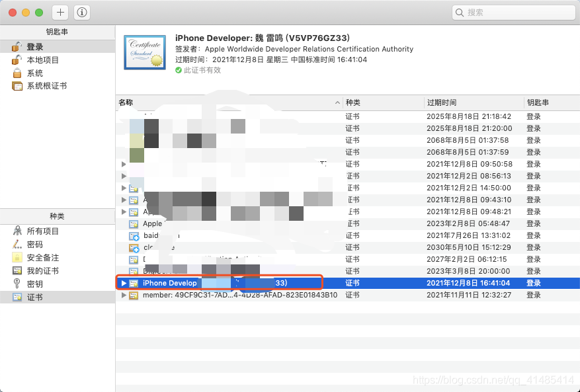Screen dimensions: 580x392
Task: Click certificate icon in row expiring 2027年2月2日
Action: coord(134,260)
